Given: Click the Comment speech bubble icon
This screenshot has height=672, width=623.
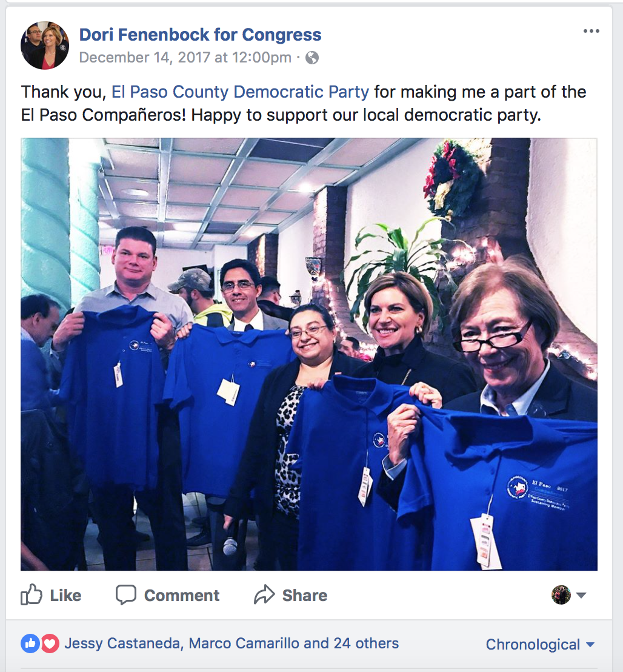Looking at the screenshot, I should [x=126, y=595].
